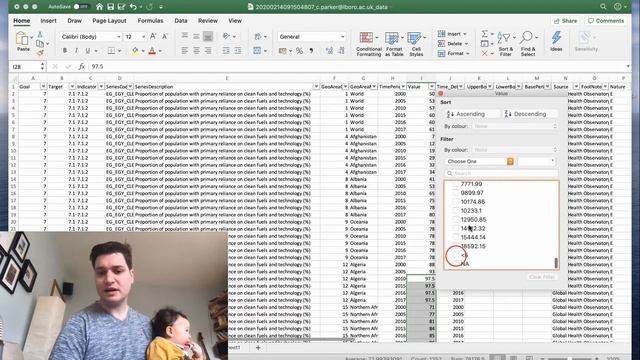The width and height of the screenshot is (640, 360).
Task: Open the font size 12 dropdown
Action: click(x=143, y=37)
